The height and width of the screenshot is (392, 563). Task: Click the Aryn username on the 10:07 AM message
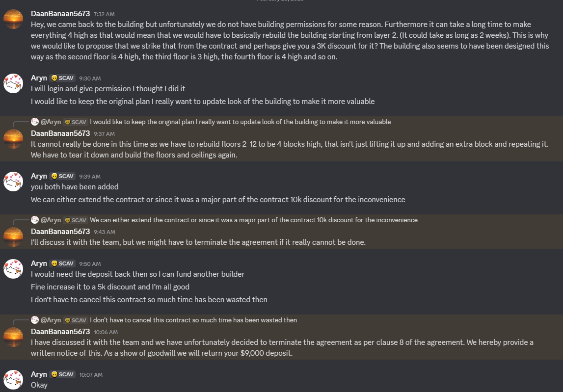[39, 374]
